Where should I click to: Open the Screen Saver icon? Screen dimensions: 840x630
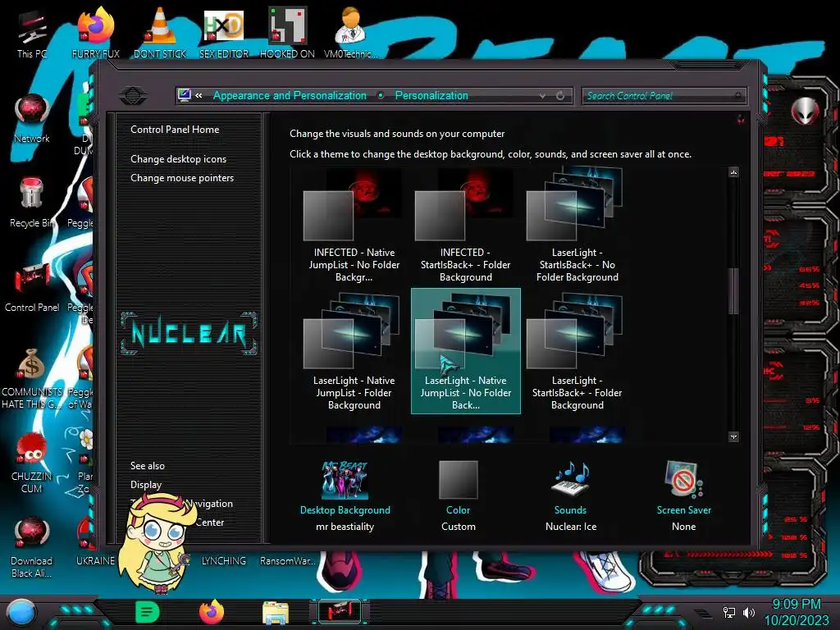684,479
